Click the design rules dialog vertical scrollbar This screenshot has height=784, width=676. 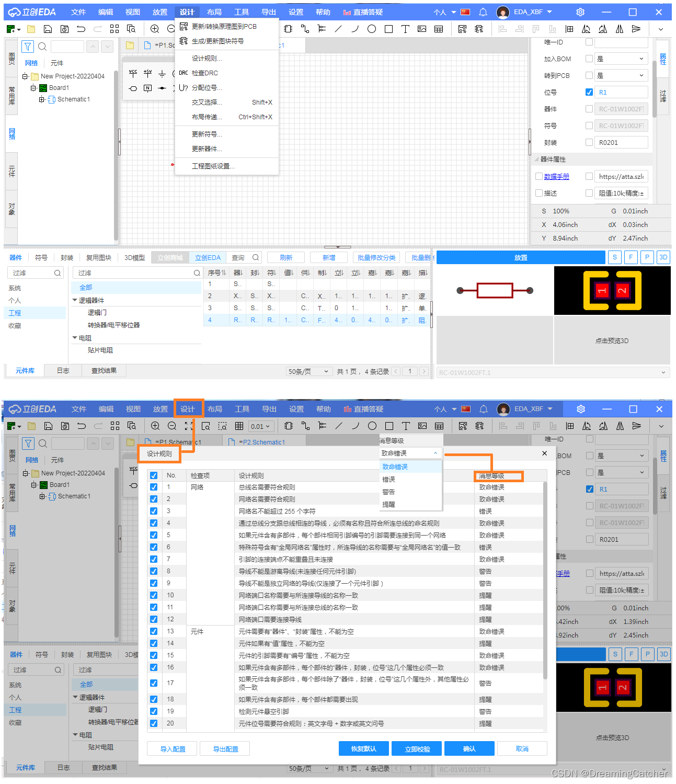coord(545,581)
